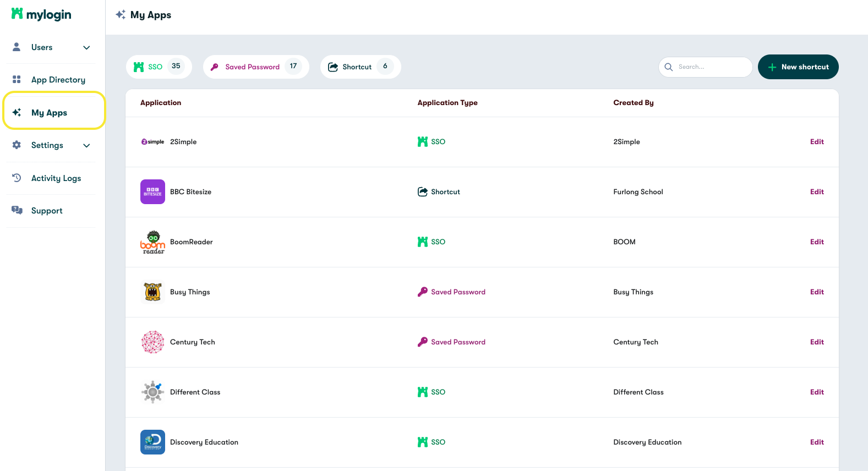
Task: Edit the Discovery Education application
Action: 817,442
